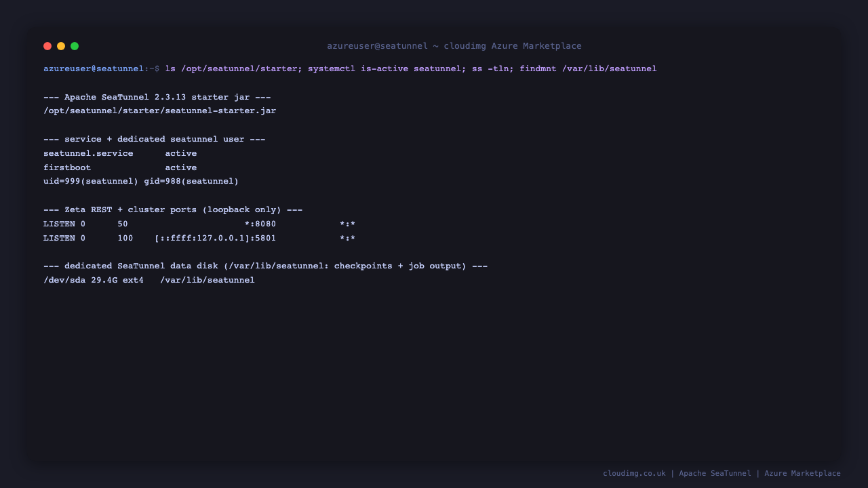Click the cloudimg.co.uk footer text
Viewport: 868px width, 488px height.
634,473
